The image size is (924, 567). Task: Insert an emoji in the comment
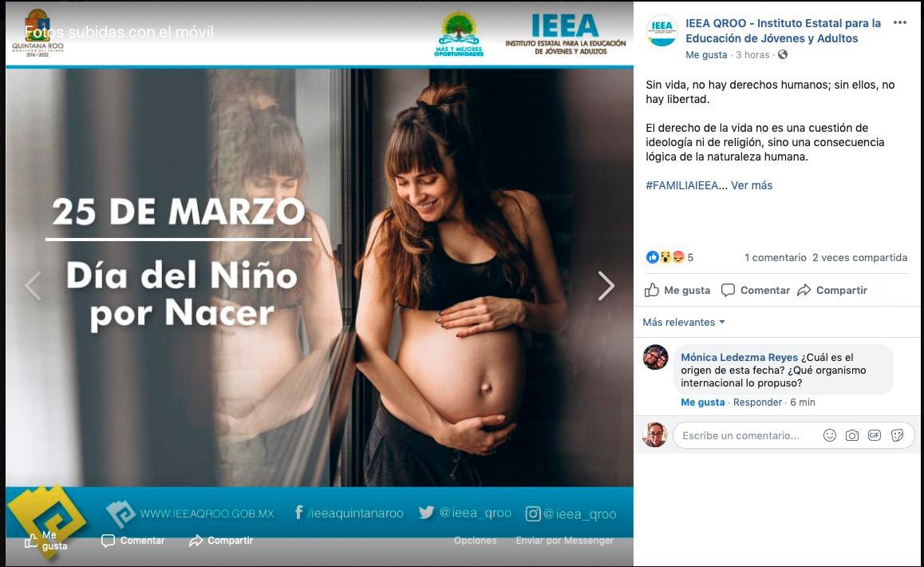[830, 435]
